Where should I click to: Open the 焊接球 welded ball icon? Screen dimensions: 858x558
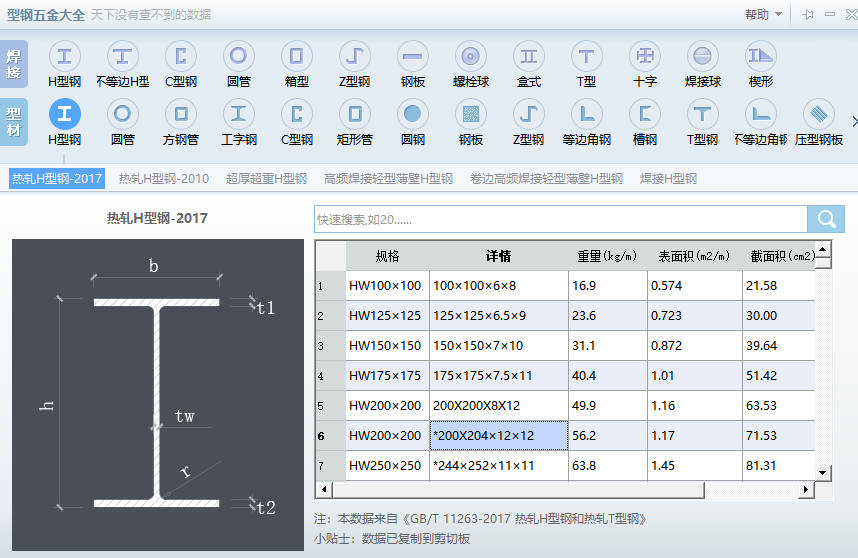pos(703,56)
